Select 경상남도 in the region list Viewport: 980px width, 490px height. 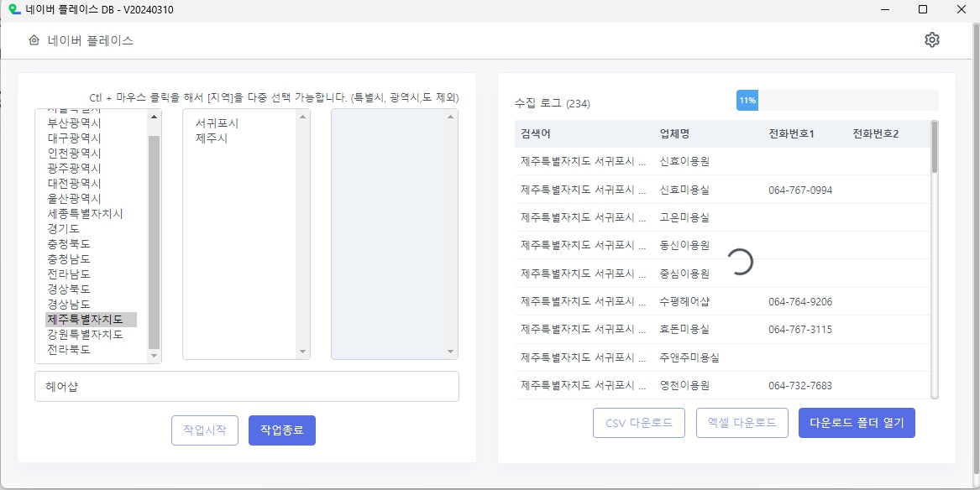point(69,305)
